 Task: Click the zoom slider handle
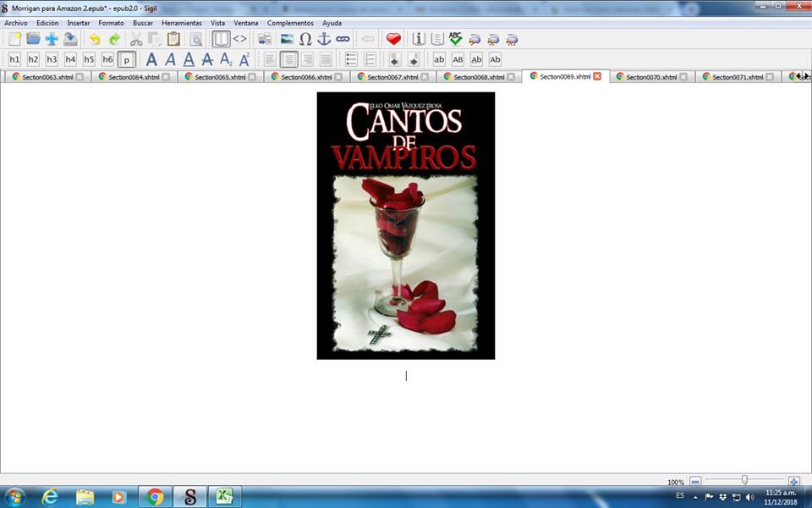point(744,480)
